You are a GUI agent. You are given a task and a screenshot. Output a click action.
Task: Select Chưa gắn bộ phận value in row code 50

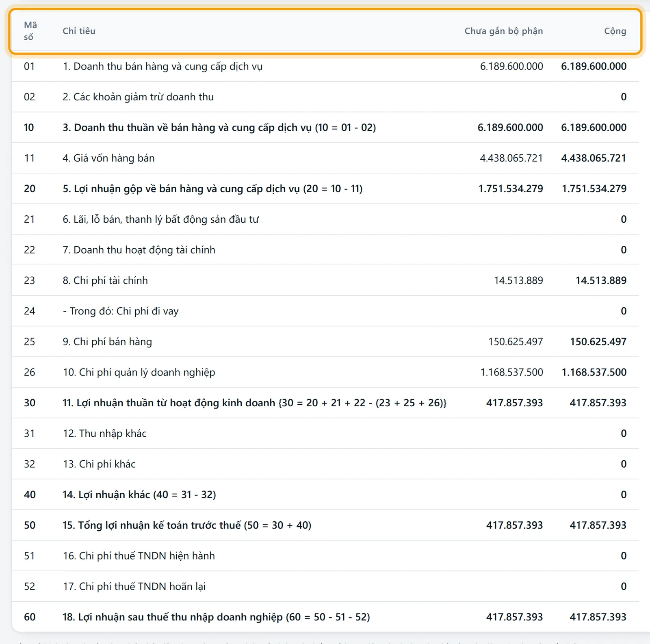click(x=514, y=525)
